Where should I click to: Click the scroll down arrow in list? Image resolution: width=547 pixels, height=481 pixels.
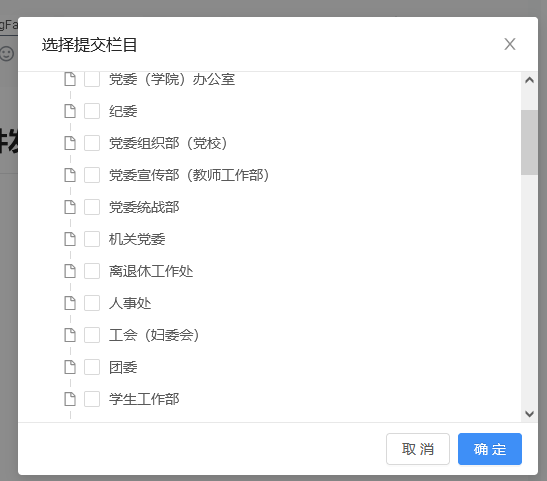tap(529, 414)
